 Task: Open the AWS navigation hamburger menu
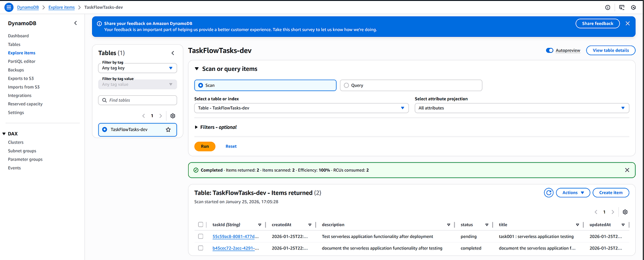pyautogui.click(x=9, y=7)
